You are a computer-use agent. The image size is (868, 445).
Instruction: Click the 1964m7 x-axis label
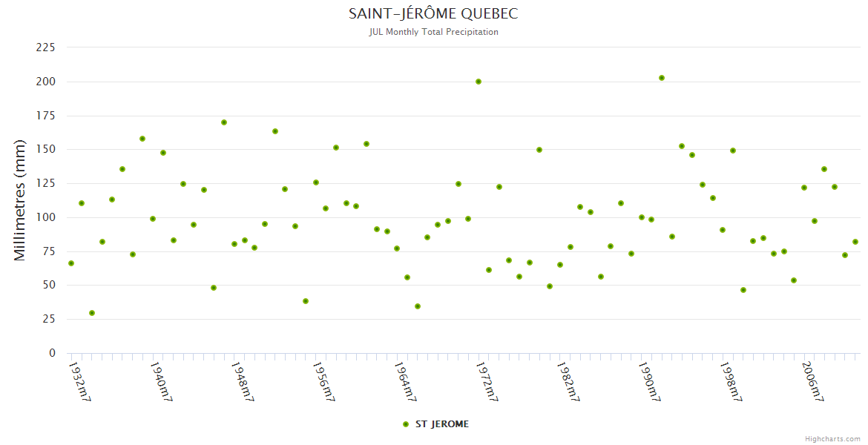tap(404, 382)
